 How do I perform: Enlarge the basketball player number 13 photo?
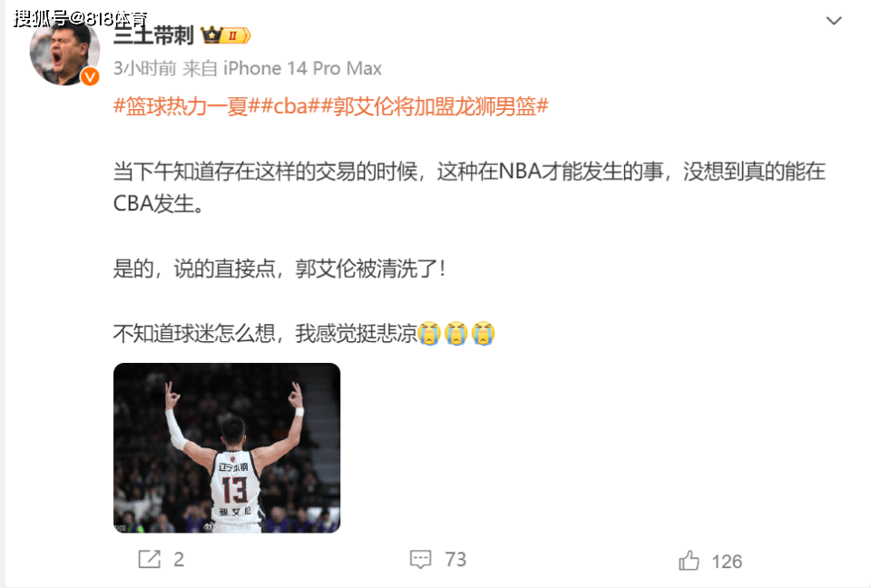point(227,448)
